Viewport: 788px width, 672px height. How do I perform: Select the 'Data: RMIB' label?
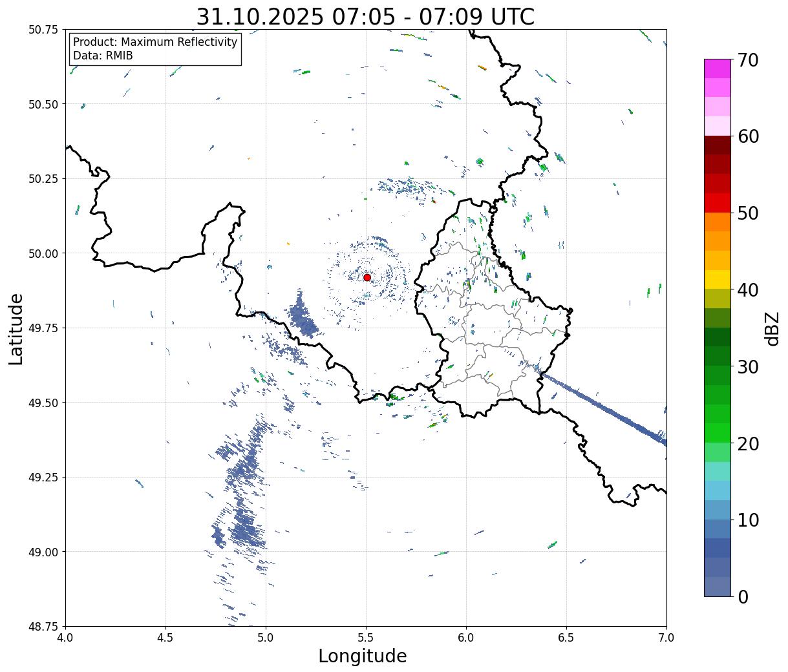pos(103,56)
